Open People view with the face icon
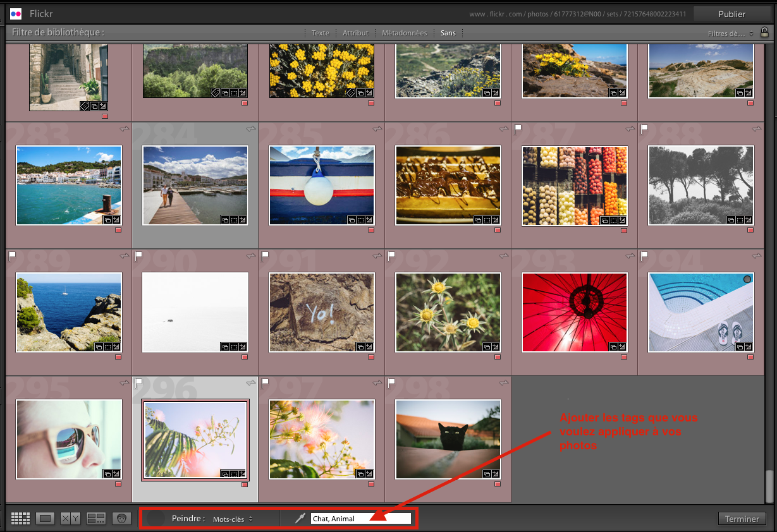 (120, 518)
